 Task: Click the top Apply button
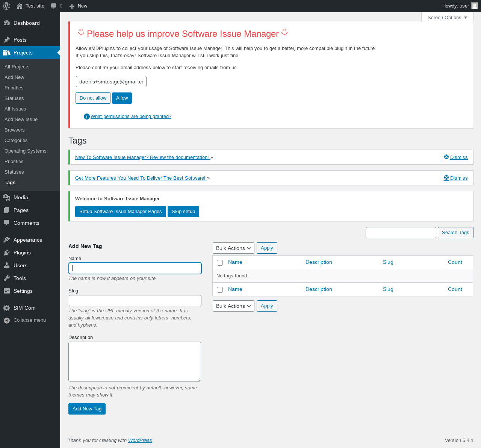pyautogui.click(x=267, y=248)
